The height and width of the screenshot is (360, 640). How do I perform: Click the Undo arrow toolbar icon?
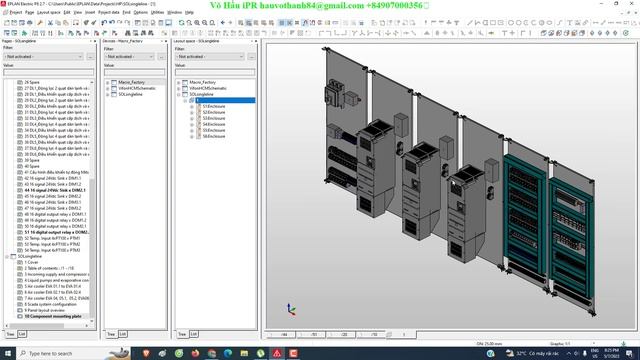click(x=112, y=22)
